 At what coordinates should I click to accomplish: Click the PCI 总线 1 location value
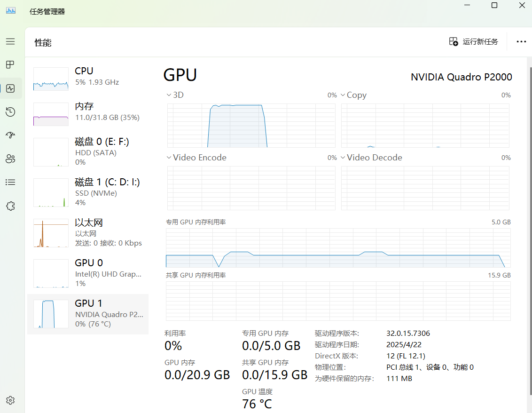click(430, 367)
